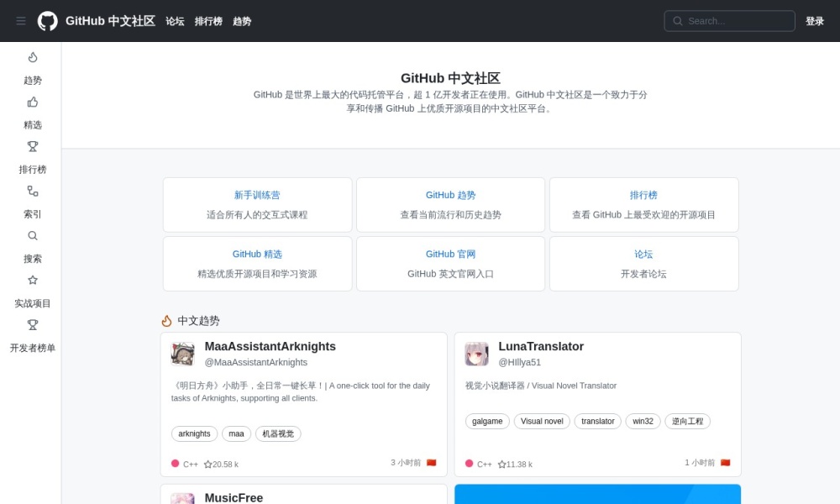Select 排行榜 label in left sidebar
The width and height of the screenshot is (840, 504).
click(33, 169)
